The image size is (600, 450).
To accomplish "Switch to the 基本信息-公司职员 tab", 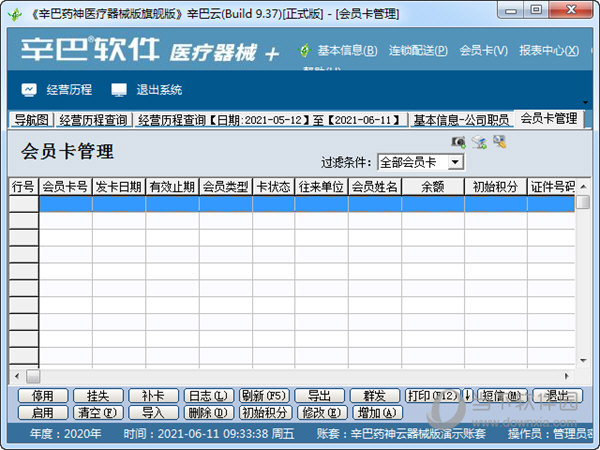I will pyautogui.click(x=461, y=120).
